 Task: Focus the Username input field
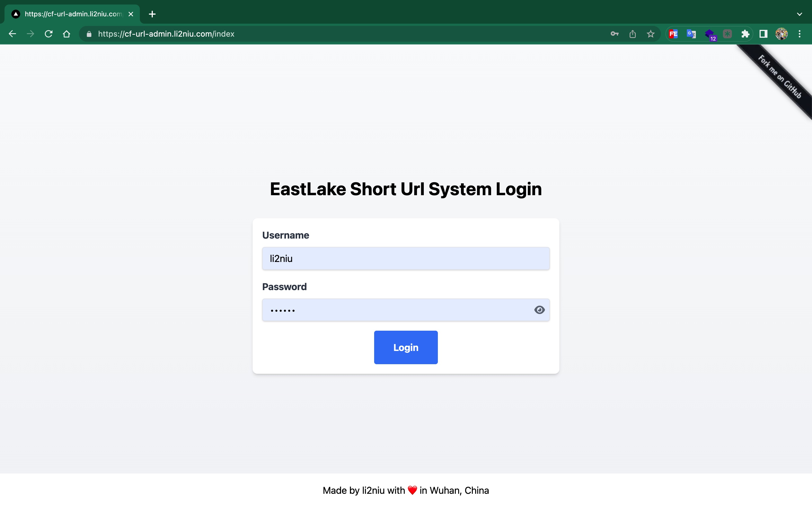click(x=405, y=259)
